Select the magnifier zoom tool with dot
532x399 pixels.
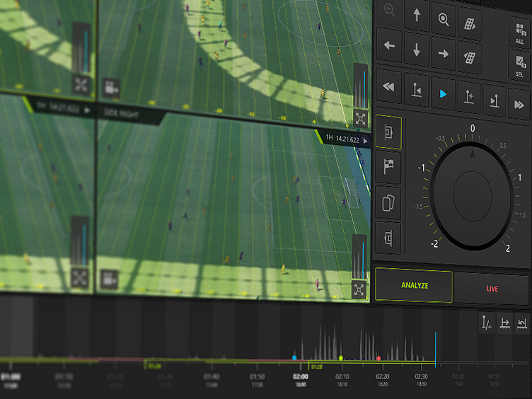[x=444, y=19]
